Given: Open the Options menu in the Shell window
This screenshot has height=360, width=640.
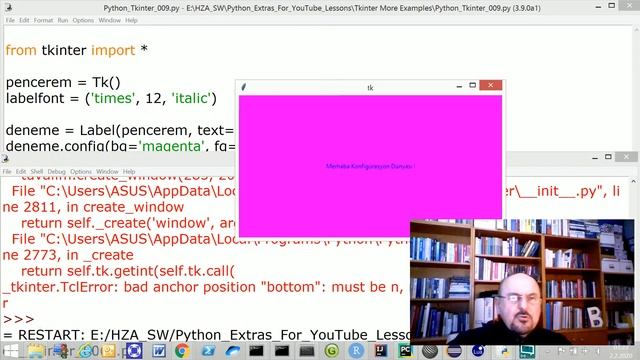Looking at the screenshot, I should point(81,171).
